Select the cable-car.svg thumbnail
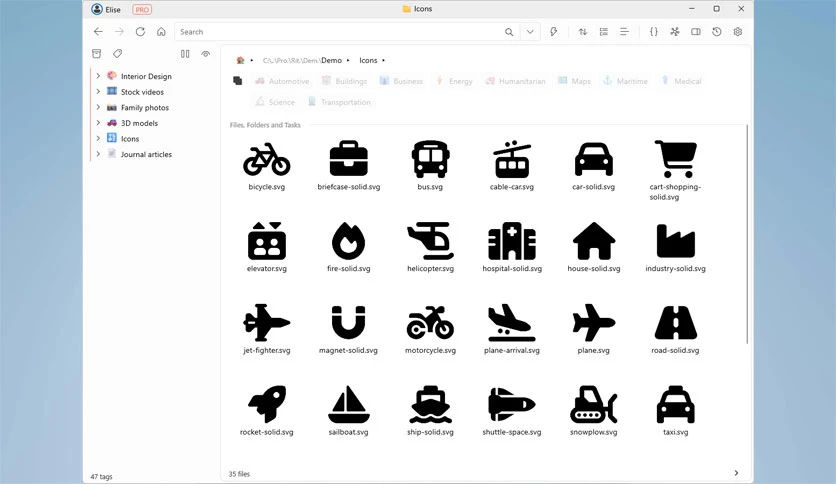The width and height of the screenshot is (836, 484). click(512, 159)
